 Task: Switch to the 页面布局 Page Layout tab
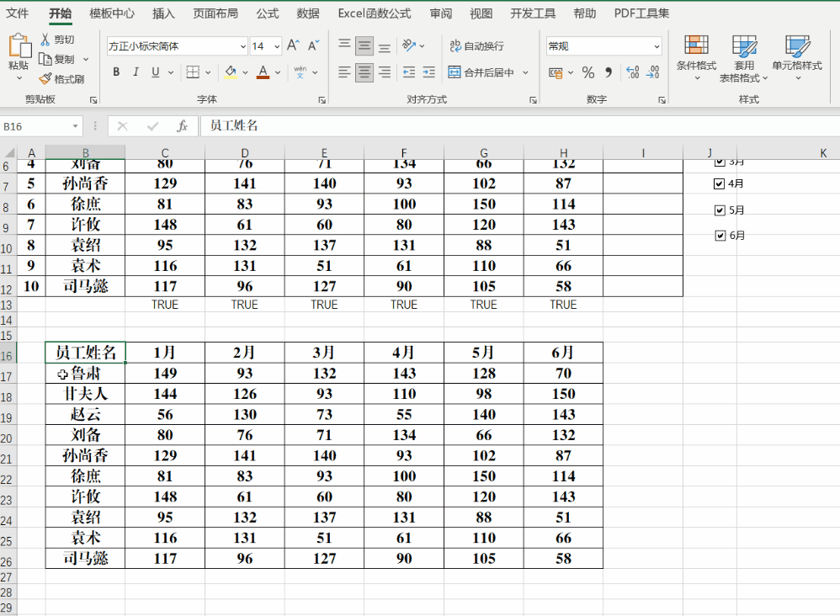coord(215,13)
